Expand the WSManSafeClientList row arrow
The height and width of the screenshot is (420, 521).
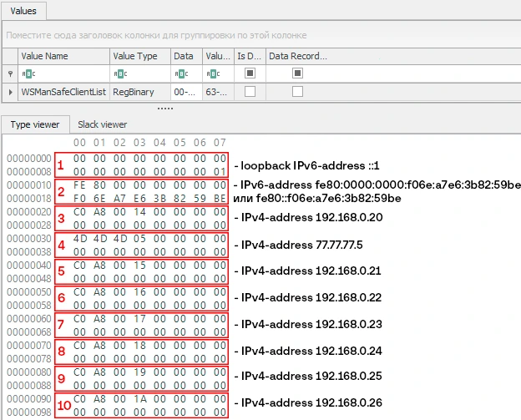(10, 92)
